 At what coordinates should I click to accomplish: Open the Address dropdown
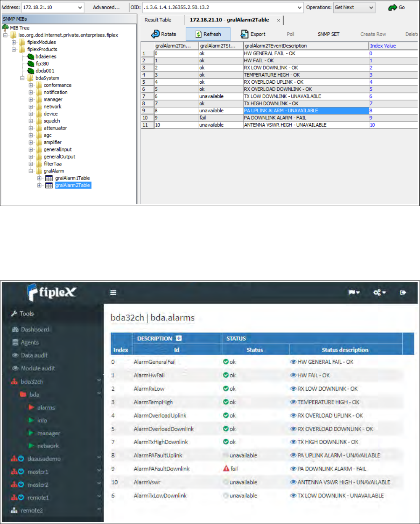click(80, 8)
